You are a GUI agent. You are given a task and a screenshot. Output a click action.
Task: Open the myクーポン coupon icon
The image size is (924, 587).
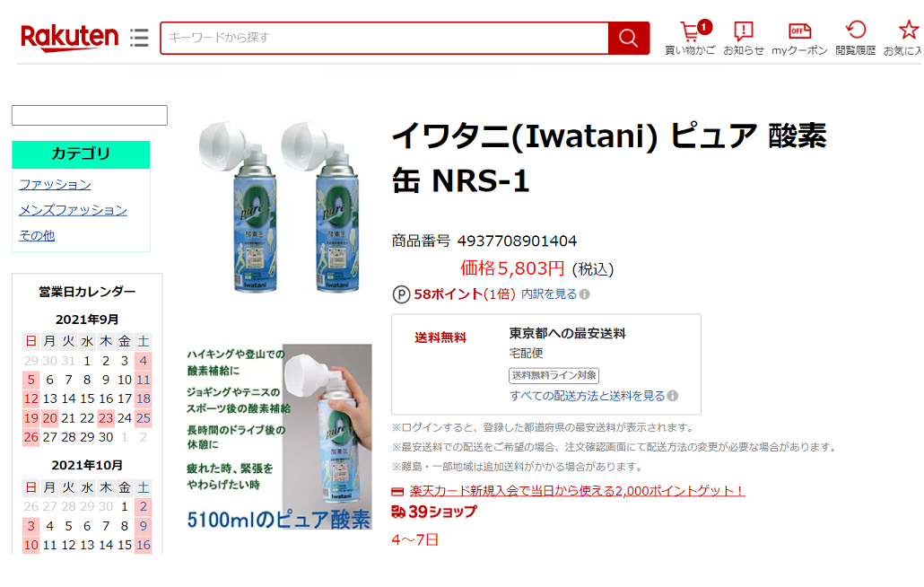click(799, 31)
